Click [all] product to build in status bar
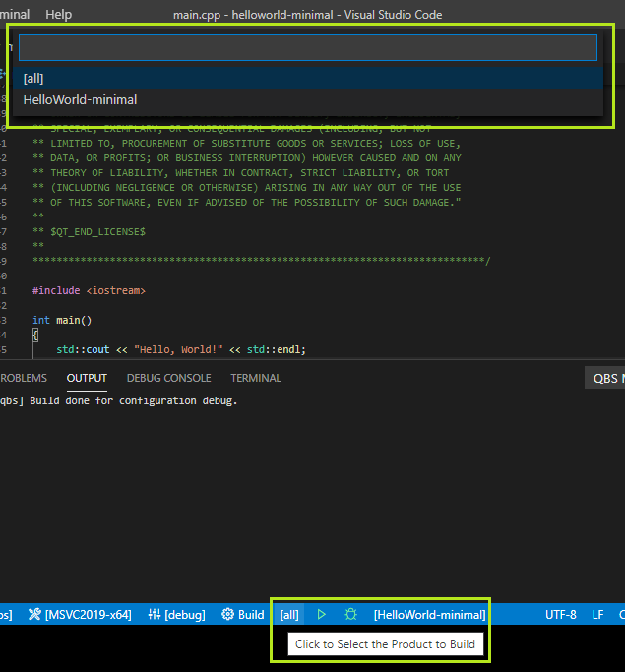This screenshot has height=672, width=625. click(x=289, y=614)
